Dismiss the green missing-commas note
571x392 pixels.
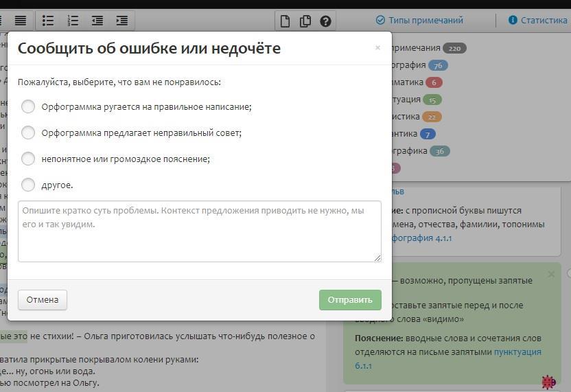pyautogui.click(x=551, y=275)
